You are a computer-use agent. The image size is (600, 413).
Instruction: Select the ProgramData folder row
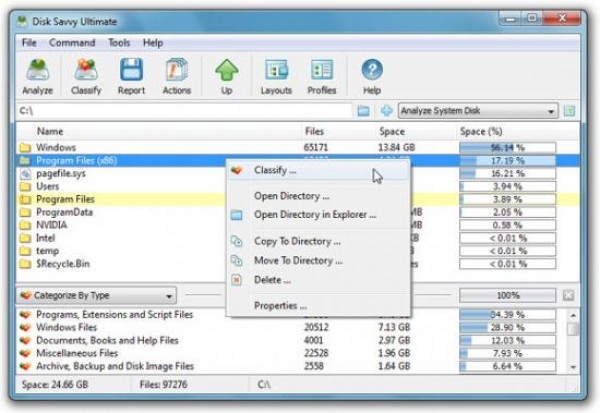pos(297,212)
